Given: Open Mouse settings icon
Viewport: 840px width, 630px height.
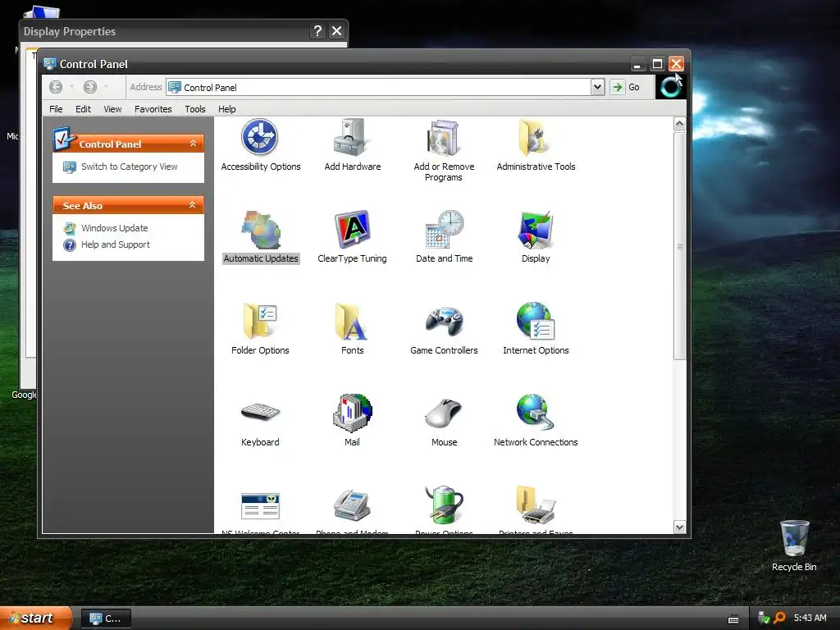Looking at the screenshot, I should [444, 413].
